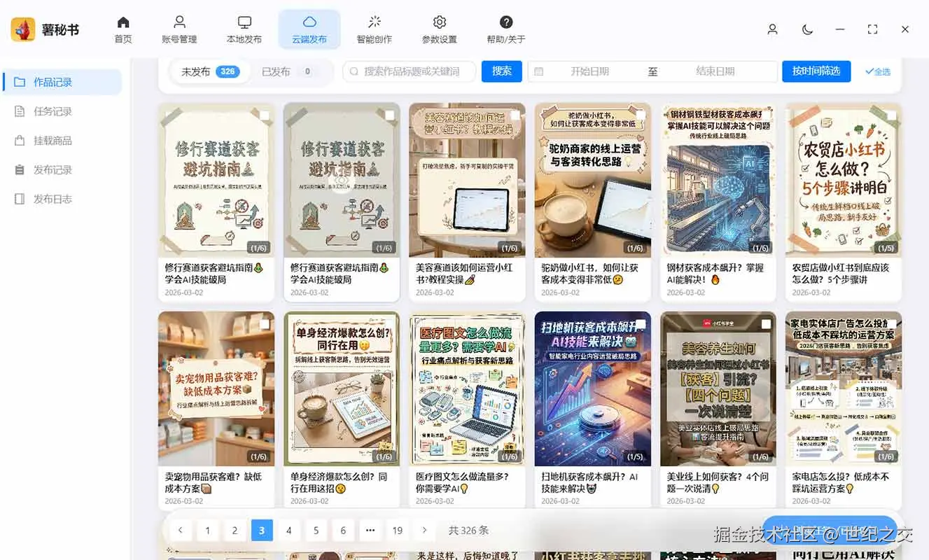
Task: Open the user profile icon
Action: click(x=772, y=29)
